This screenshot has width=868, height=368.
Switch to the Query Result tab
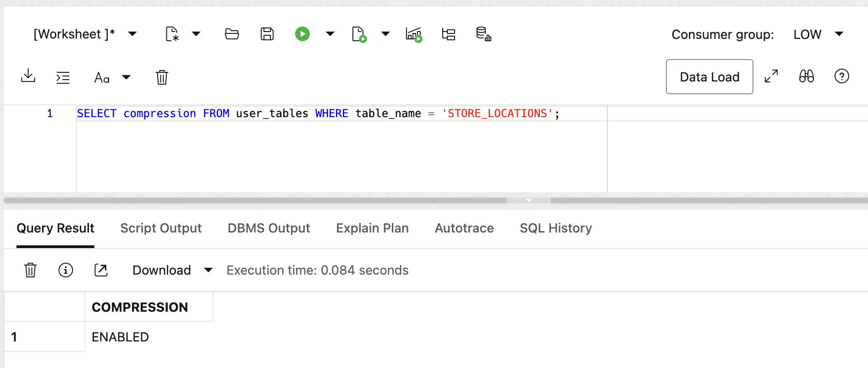(55, 228)
